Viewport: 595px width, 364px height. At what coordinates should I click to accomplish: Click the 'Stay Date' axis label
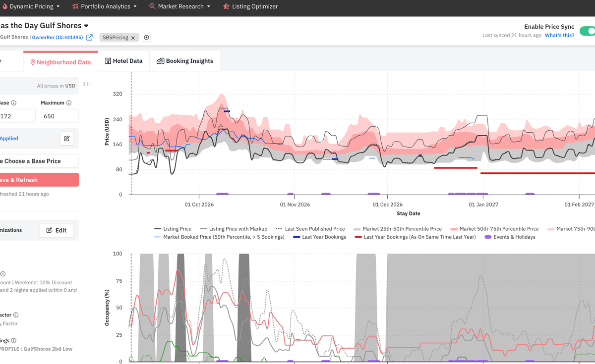[409, 213]
